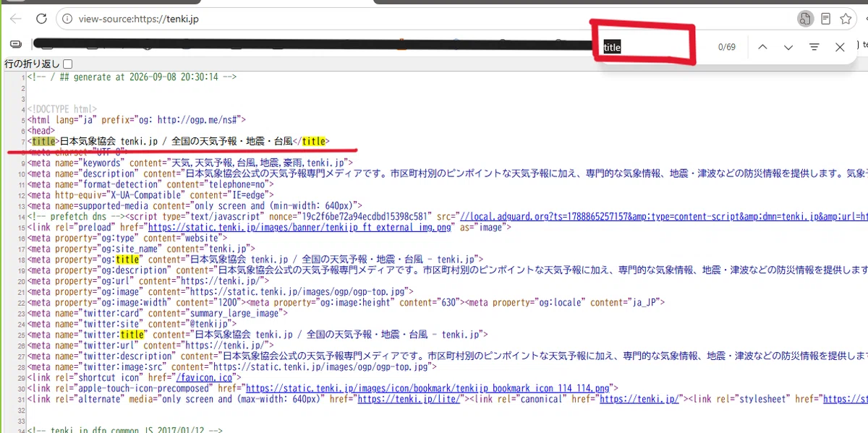Image resolution: width=868 pixels, height=433 pixels.
Task: Click the address bar showing view-source:https://tenki.jp
Action: click(x=427, y=19)
